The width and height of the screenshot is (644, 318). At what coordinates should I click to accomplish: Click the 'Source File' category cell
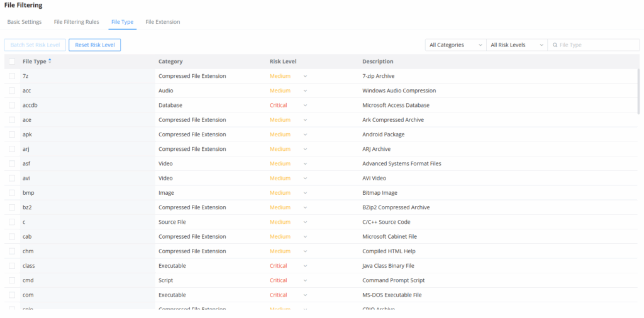[172, 222]
